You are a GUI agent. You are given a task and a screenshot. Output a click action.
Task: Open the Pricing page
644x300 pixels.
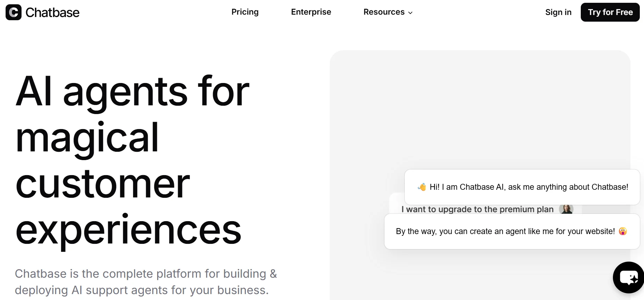click(x=245, y=12)
